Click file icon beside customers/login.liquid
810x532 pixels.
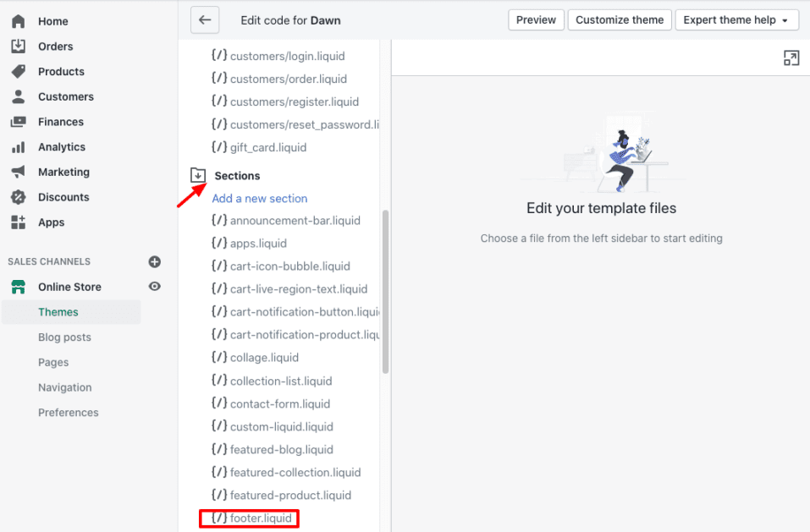tap(219, 56)
